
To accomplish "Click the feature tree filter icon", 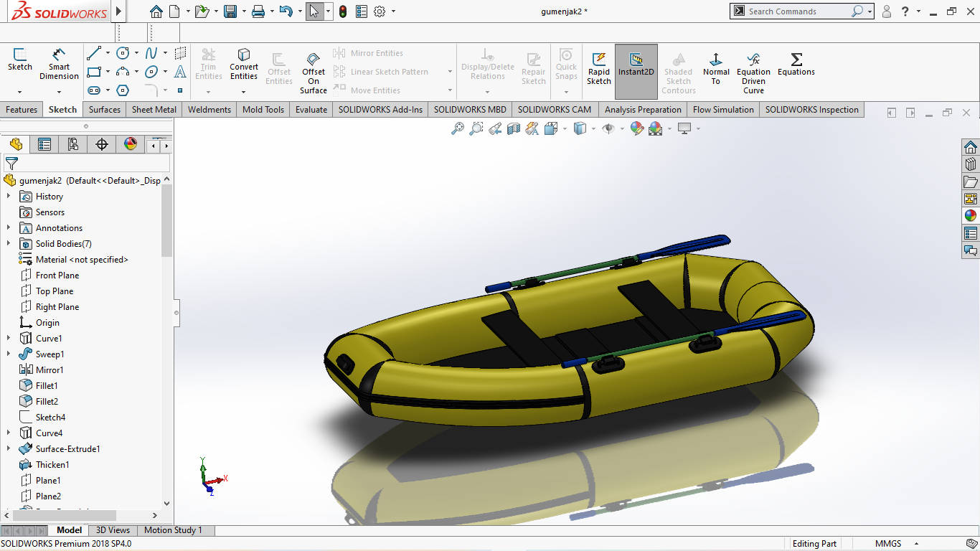I will click(x=11, y=163).
